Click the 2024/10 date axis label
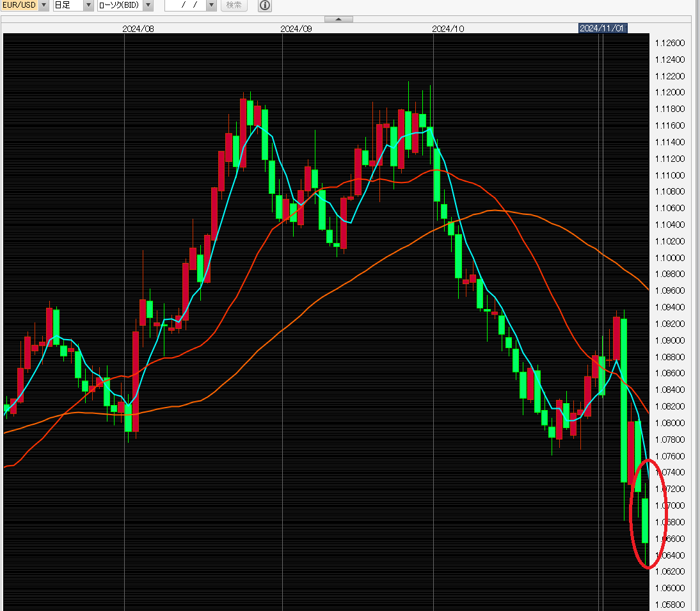700x611 pixels. point(447,29)
